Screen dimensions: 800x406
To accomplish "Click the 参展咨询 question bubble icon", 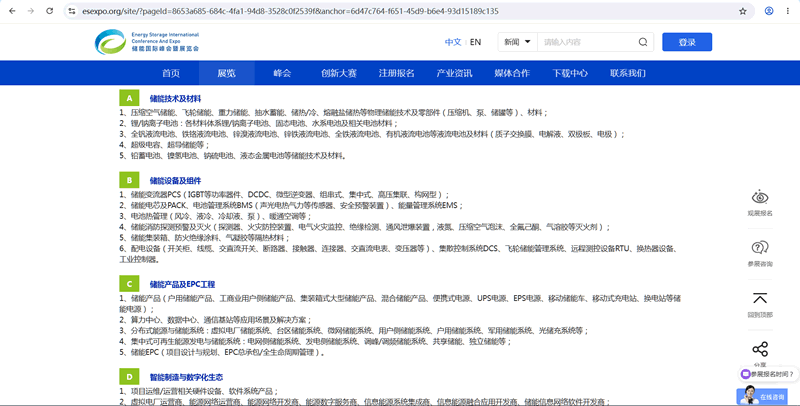I will [x=760, y=247].
